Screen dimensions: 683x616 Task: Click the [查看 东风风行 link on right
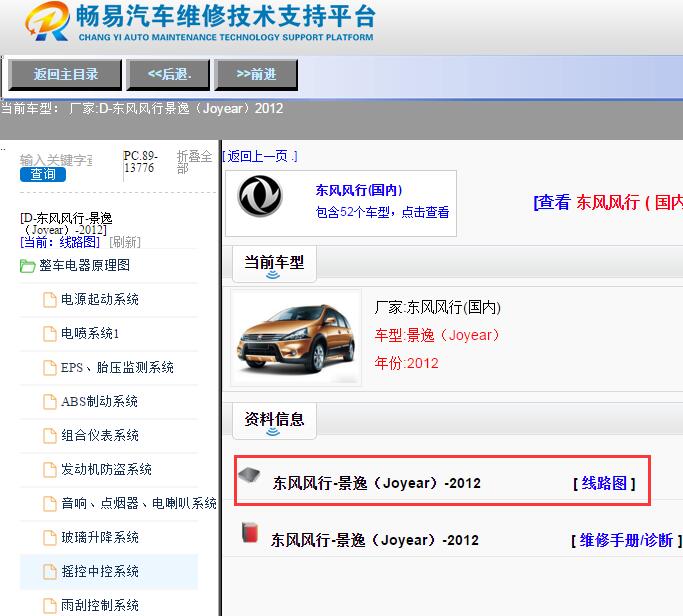[x=608, y=203]
